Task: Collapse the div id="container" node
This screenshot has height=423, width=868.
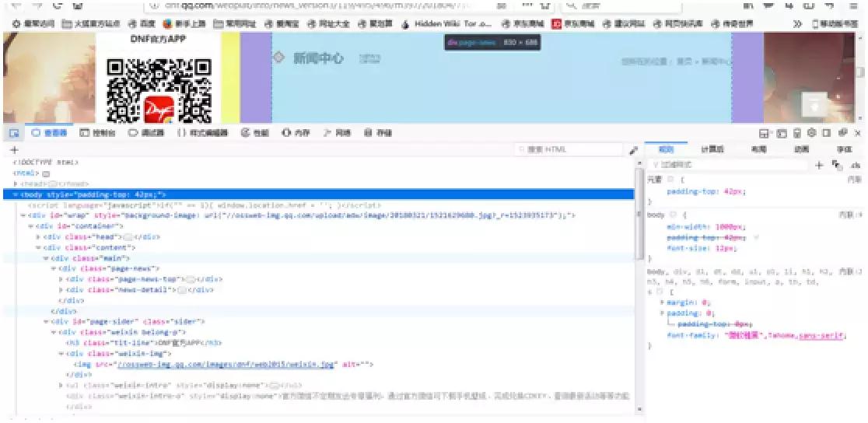Action: click(x=30, y=226)
